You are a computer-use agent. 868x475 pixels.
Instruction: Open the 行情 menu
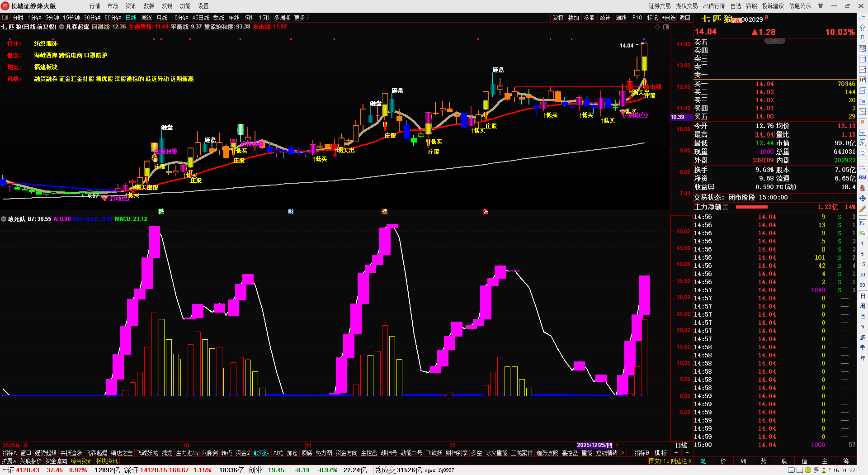[x=95, y=6]
